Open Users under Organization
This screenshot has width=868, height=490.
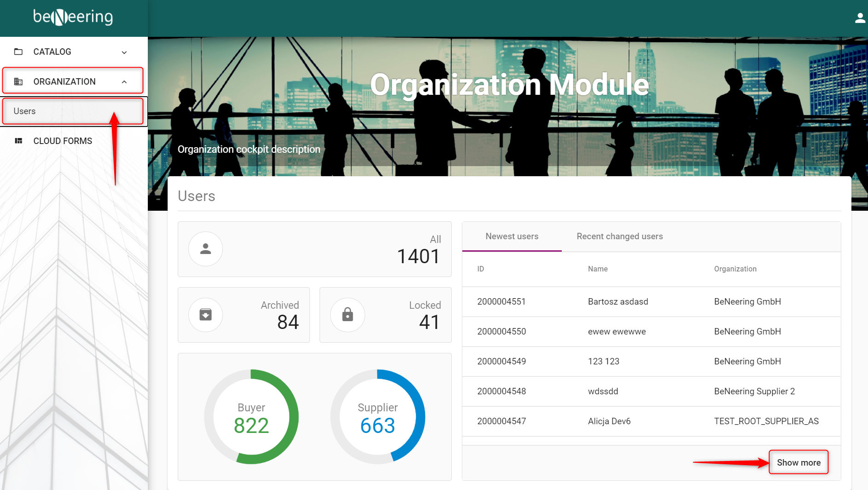click(25, 111)
